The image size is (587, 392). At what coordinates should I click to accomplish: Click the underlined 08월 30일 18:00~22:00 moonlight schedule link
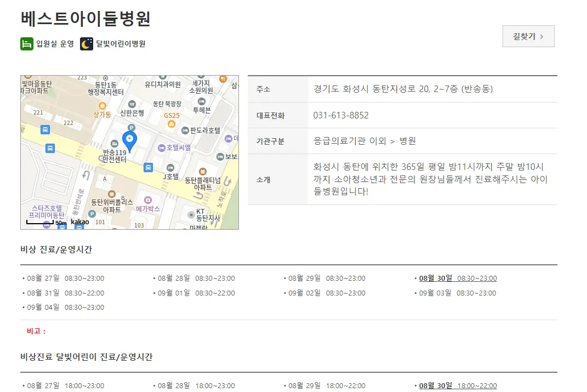tap(457, 385)
